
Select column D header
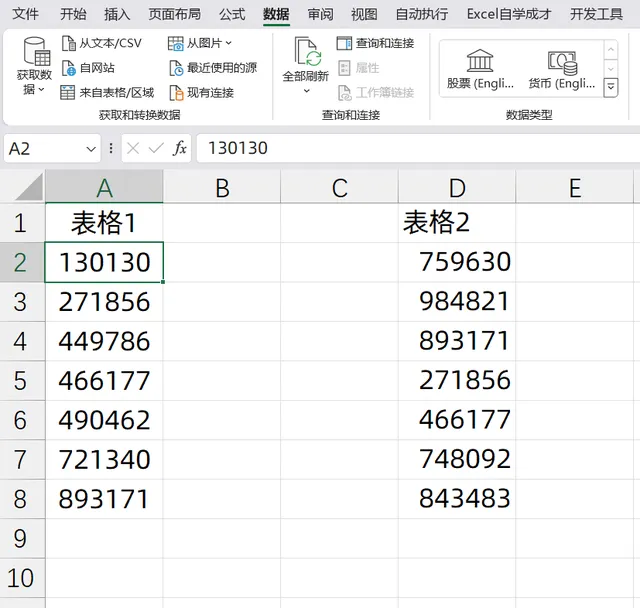click(457, 187)
